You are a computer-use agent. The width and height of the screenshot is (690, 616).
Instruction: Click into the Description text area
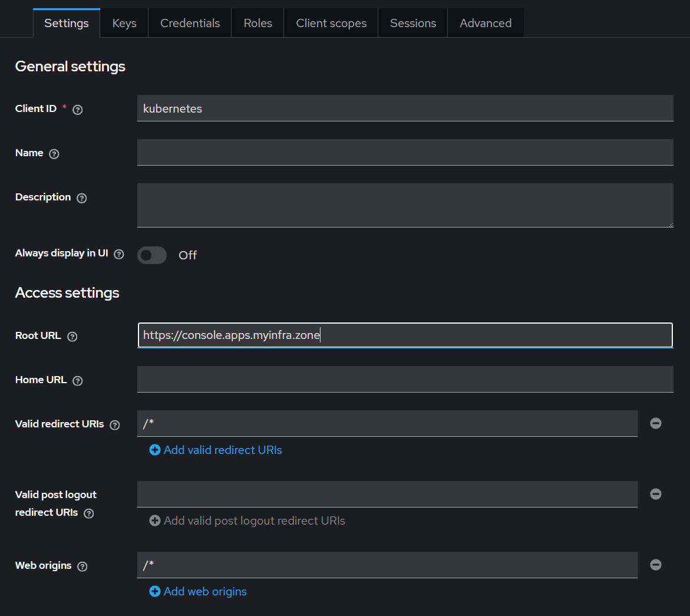pos(405,205)
